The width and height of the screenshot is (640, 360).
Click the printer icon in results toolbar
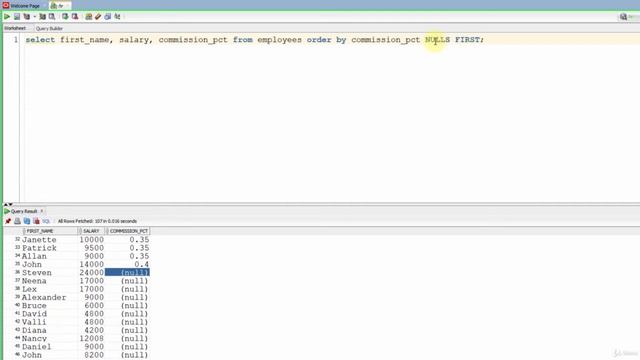click(x=17, y=221)
